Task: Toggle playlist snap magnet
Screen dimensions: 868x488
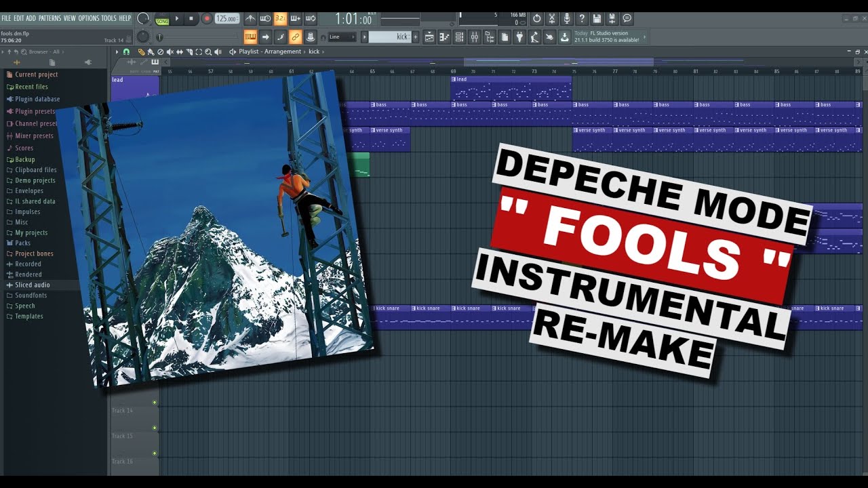Action: (x=126, y=52)
